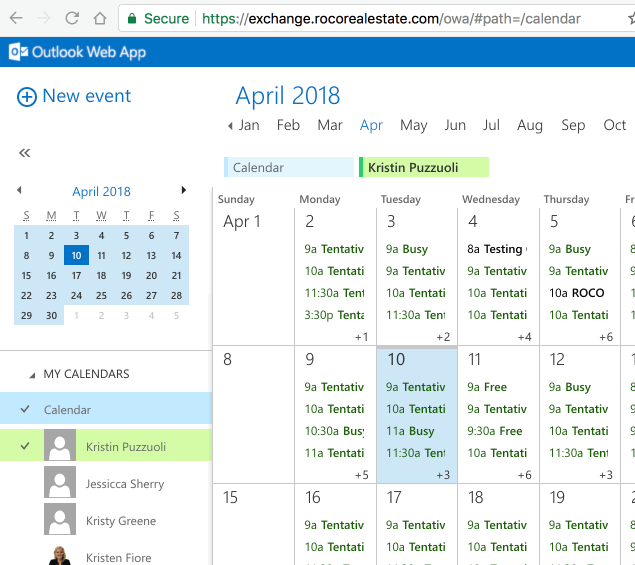Switch to the Feb month tab

click(x=288, y=125)
